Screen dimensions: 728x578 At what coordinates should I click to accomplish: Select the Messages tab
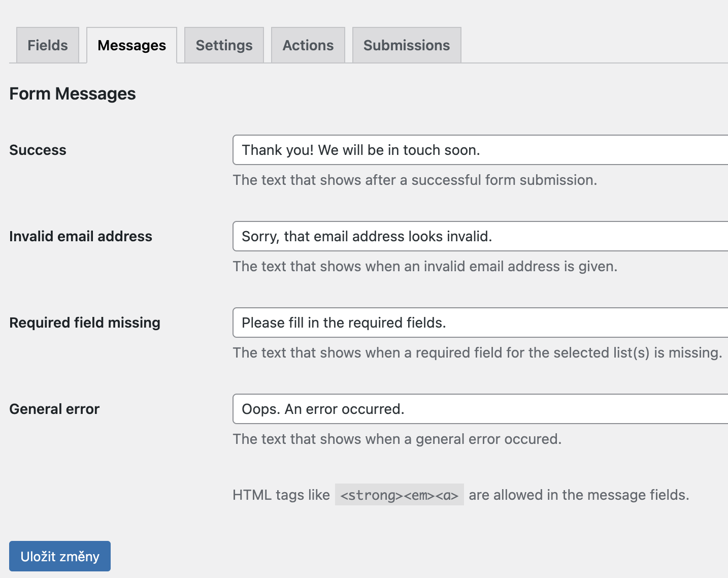(132, 45)
